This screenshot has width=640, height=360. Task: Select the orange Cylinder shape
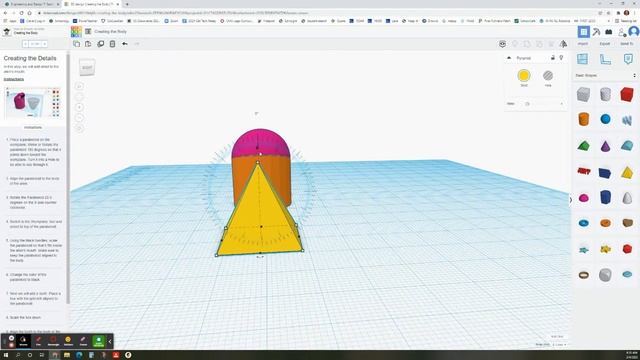(x=584, y=119)
